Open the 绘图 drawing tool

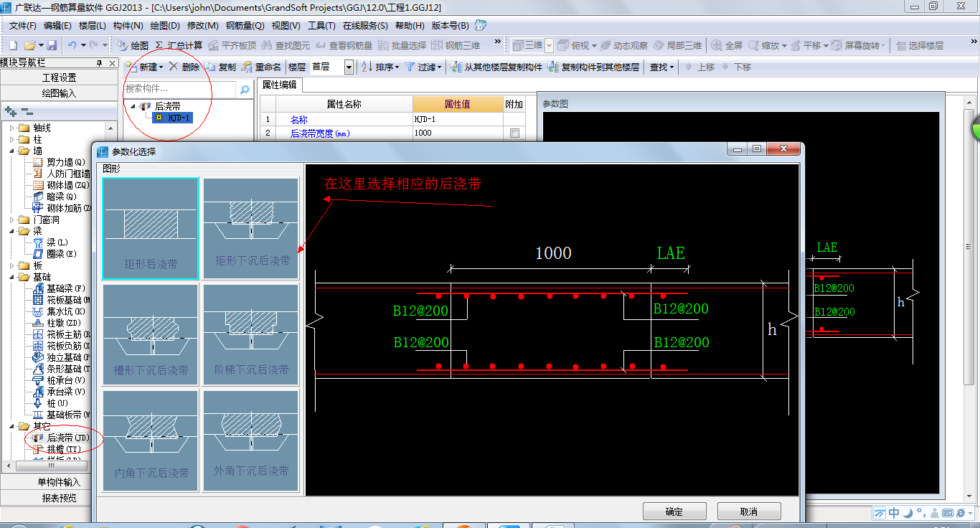click(133, 45)
